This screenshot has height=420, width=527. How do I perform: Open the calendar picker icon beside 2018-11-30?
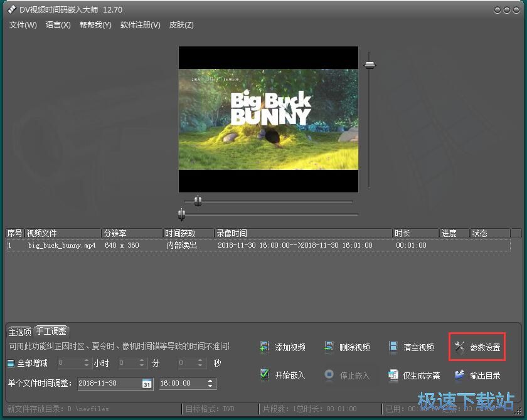coord(147,384)
